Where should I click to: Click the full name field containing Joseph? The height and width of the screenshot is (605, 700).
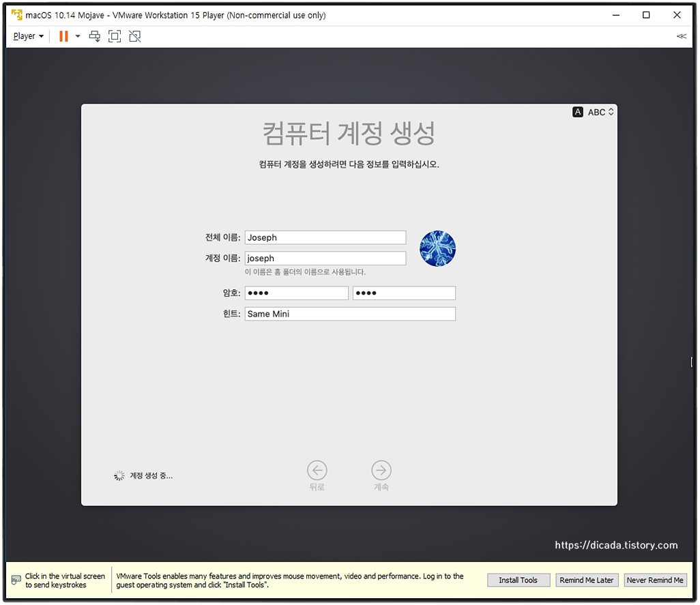pos(325,237)
